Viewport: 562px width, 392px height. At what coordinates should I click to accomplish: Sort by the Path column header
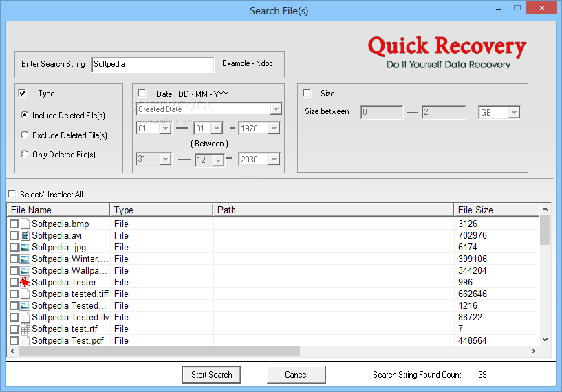point(334,210)
